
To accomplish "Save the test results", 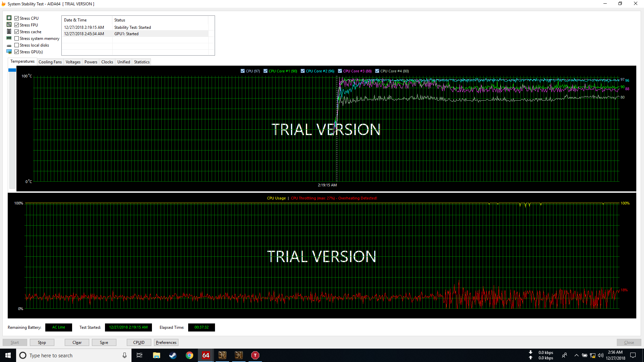I will click(104, 343).
